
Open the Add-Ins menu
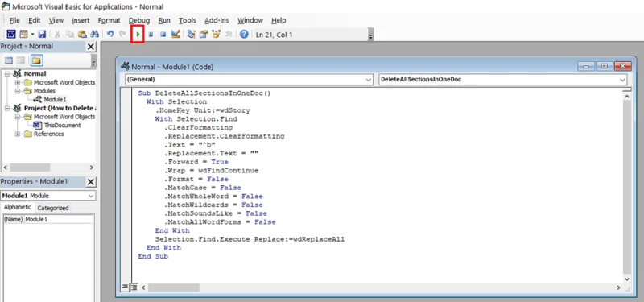pyautogui.click(x=217, y=20)
